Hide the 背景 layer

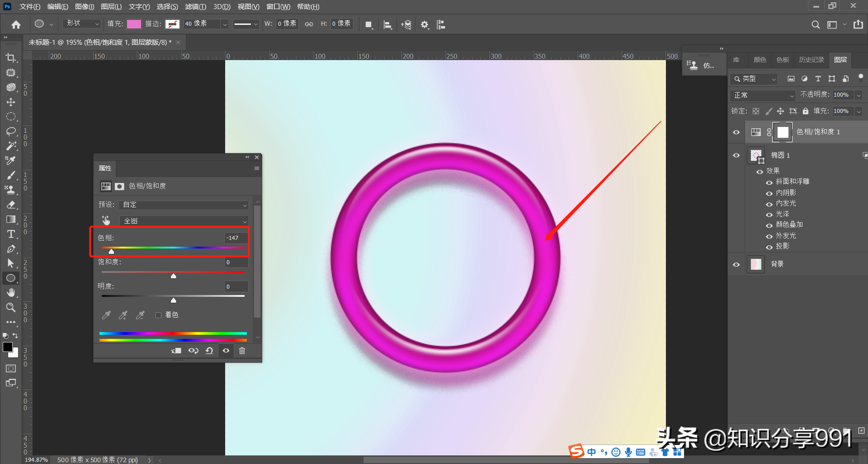pyautogui.click(x=736, y=264)
